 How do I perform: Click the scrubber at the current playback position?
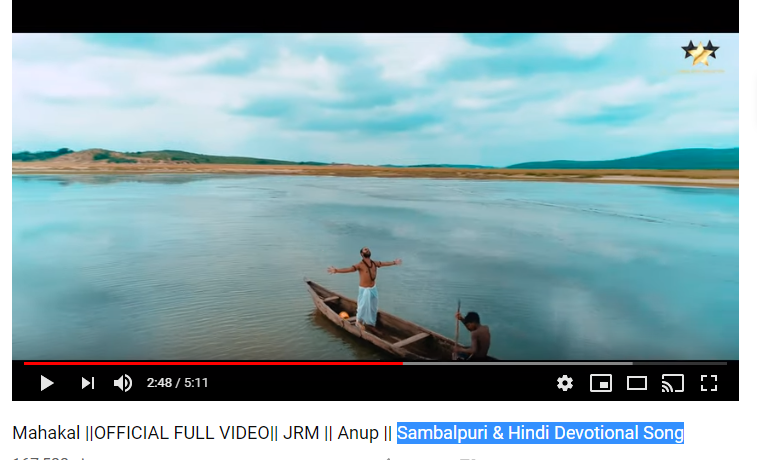(403, 363)
